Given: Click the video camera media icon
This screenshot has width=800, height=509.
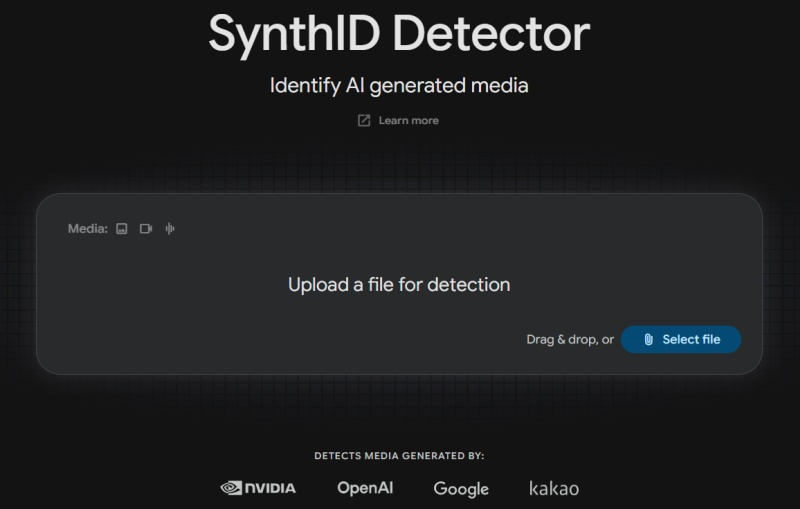Looking at the screenshot, I should pos(146,228).
